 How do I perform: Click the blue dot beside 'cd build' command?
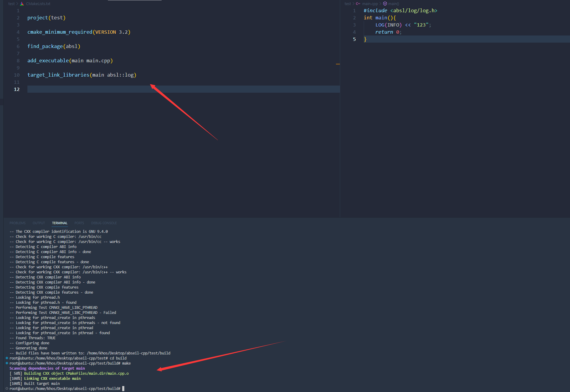click(7, 358)
